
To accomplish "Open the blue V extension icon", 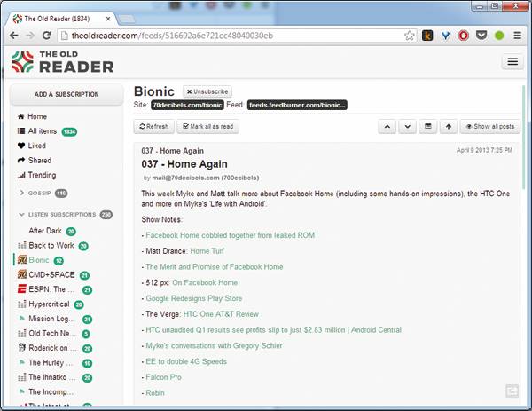I will (445, 36).
